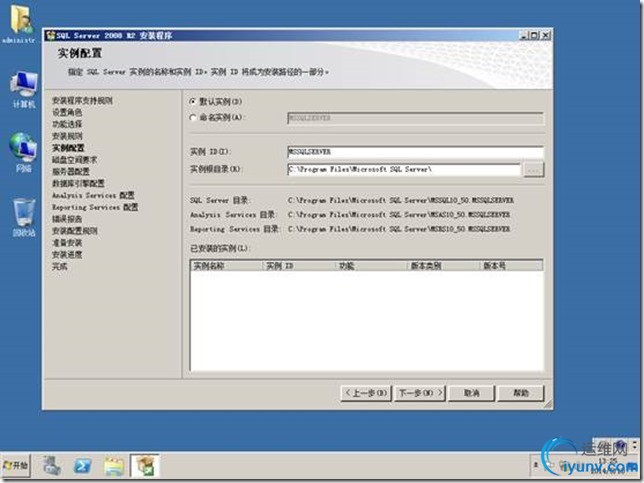Select the 准备安装 step
Image resolution: width=644 pixels, height=483 pixels.
(x=67, y=243)
